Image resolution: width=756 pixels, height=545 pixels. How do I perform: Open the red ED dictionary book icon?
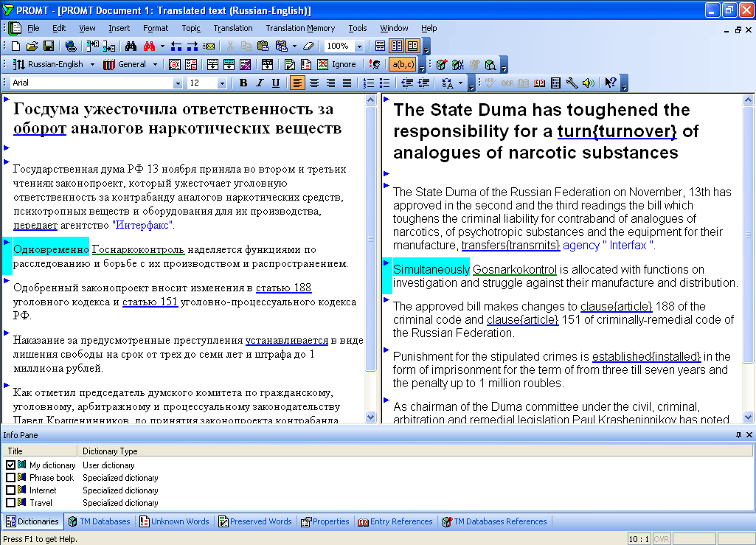point(539,83)
